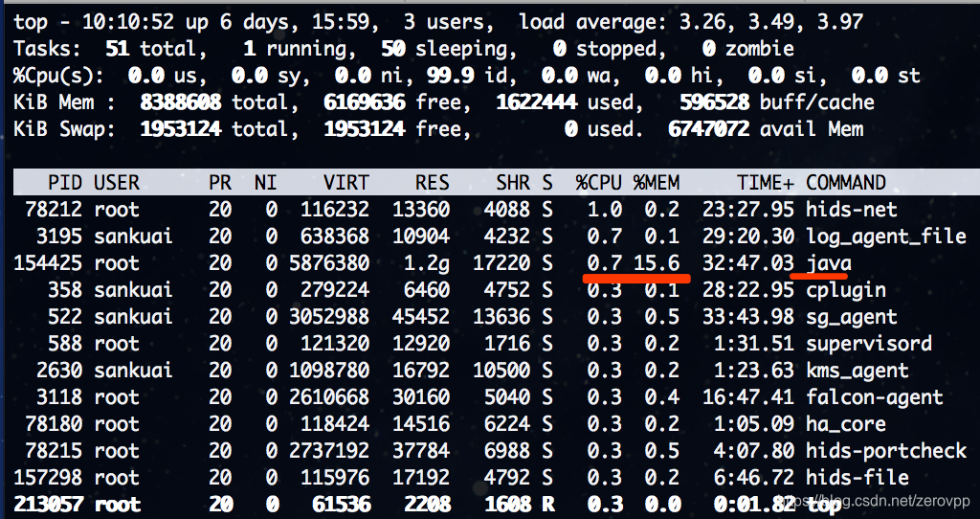Click the VIRT column header
This screenshot has width=980, height=519.
tap(346, 183)
